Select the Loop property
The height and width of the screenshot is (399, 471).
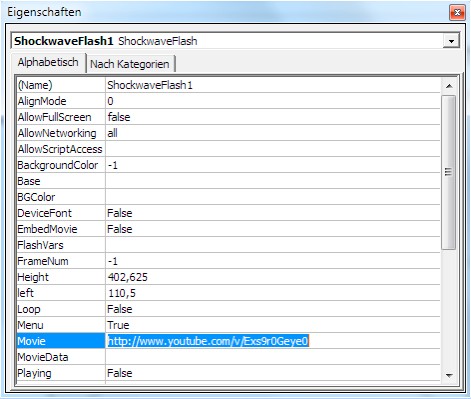[61, 309]
